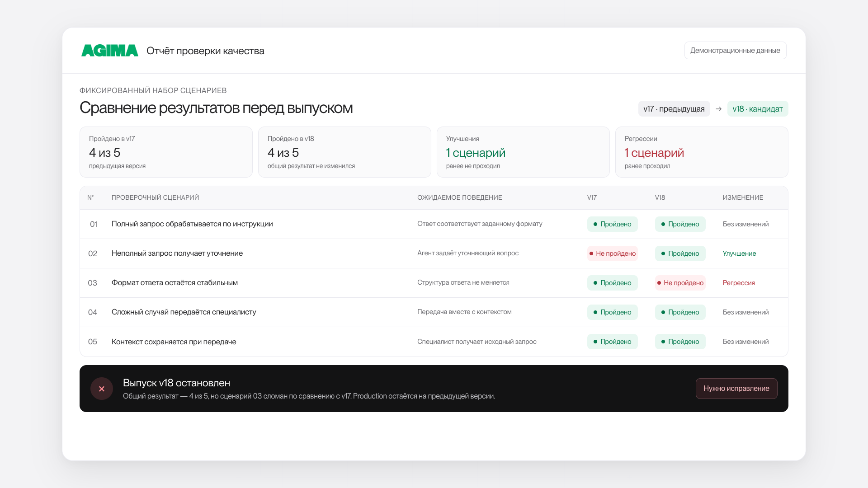Click the 'ФИКСИРОВАННЫЙ НАБОР СЦЕНАРИЕВ' label

pos(153,90)
